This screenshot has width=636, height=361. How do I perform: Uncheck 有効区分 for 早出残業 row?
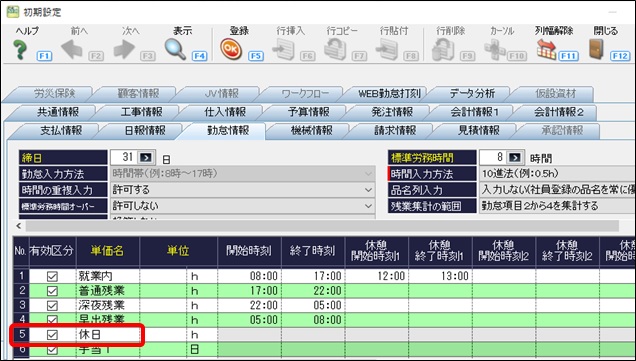52,320
